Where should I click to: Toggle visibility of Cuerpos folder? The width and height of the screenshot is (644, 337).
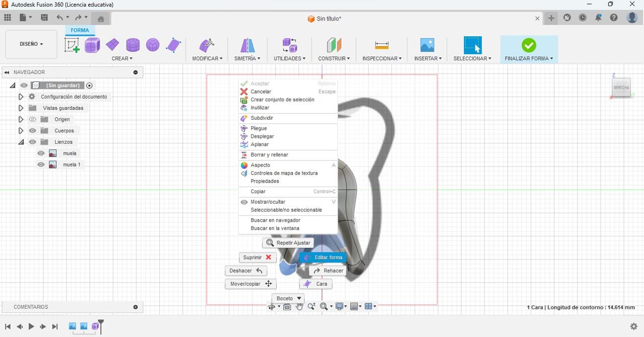pyautogui.click(x=33, y=131)
